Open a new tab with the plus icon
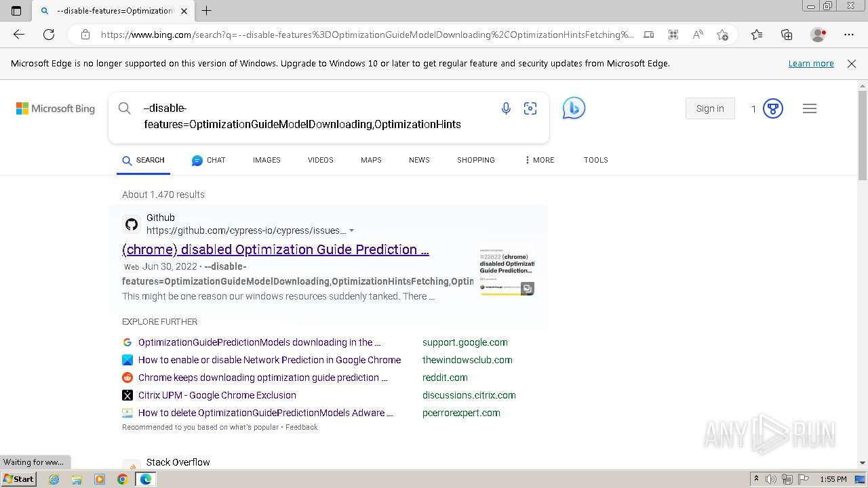Image resolution: width=868 pixels, height=488 pixels. 207,11
